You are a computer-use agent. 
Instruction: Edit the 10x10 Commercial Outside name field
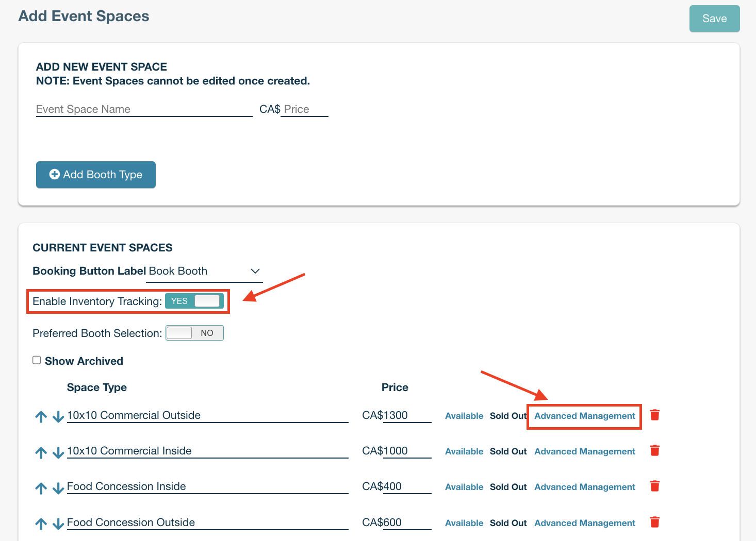point(208,415)
